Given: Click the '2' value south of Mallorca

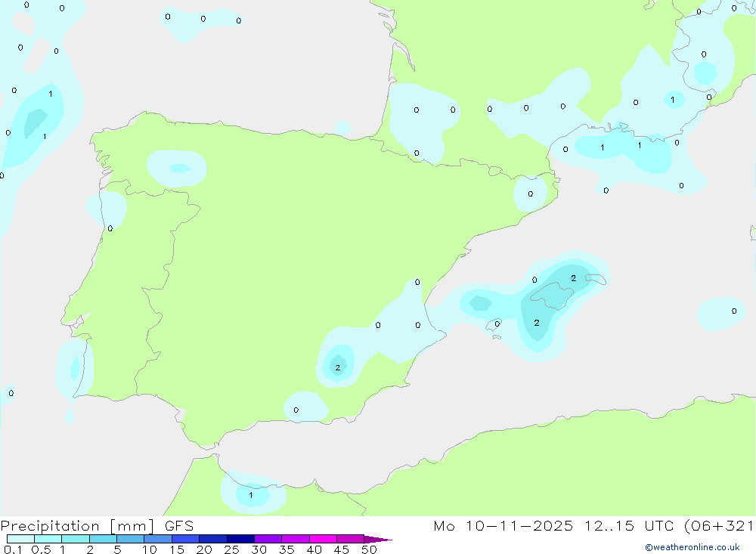Looking at the screenshot, I should (x=537, y=323).
